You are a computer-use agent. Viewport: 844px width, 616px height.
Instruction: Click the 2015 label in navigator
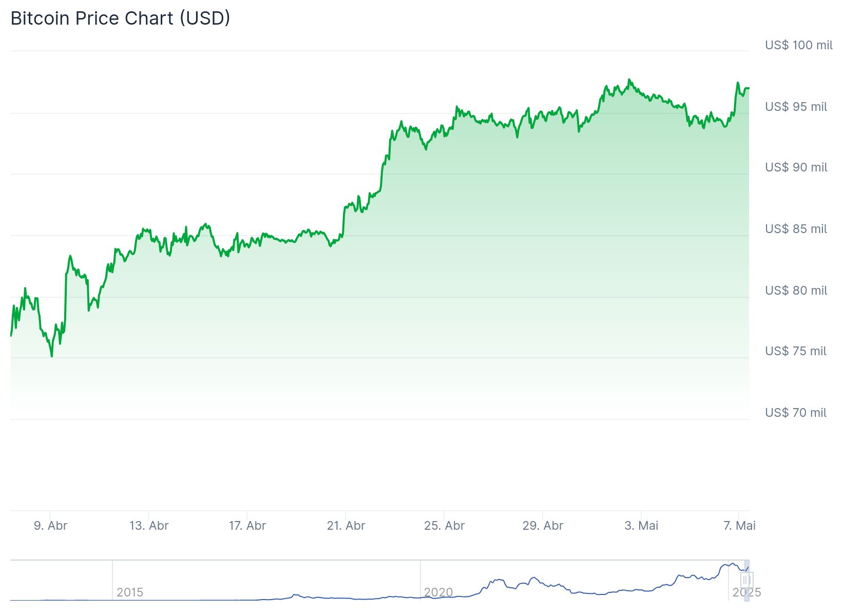tap(130, 592)
